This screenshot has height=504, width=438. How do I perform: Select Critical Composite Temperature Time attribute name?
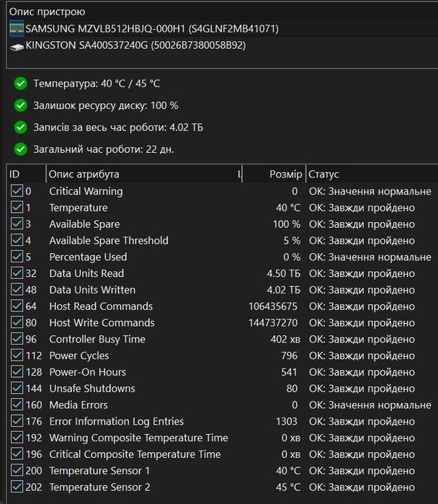click(135, 454)
